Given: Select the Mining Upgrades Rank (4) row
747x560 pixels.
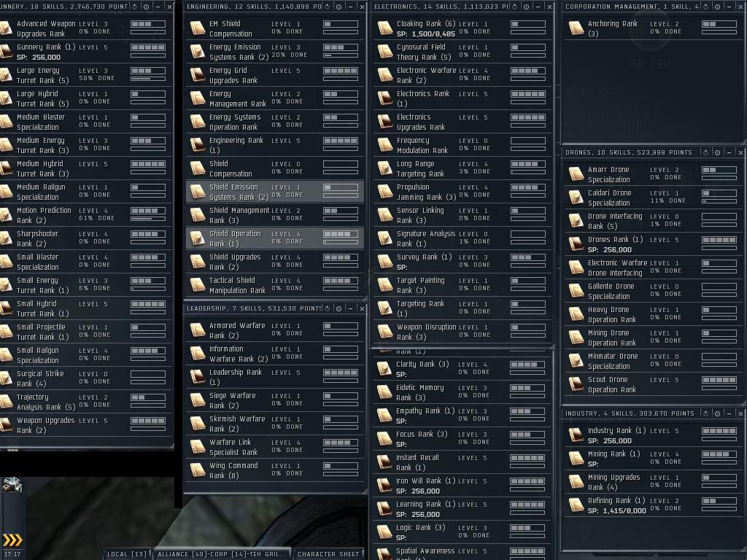Looking at the screenshot, I should 653,481.
